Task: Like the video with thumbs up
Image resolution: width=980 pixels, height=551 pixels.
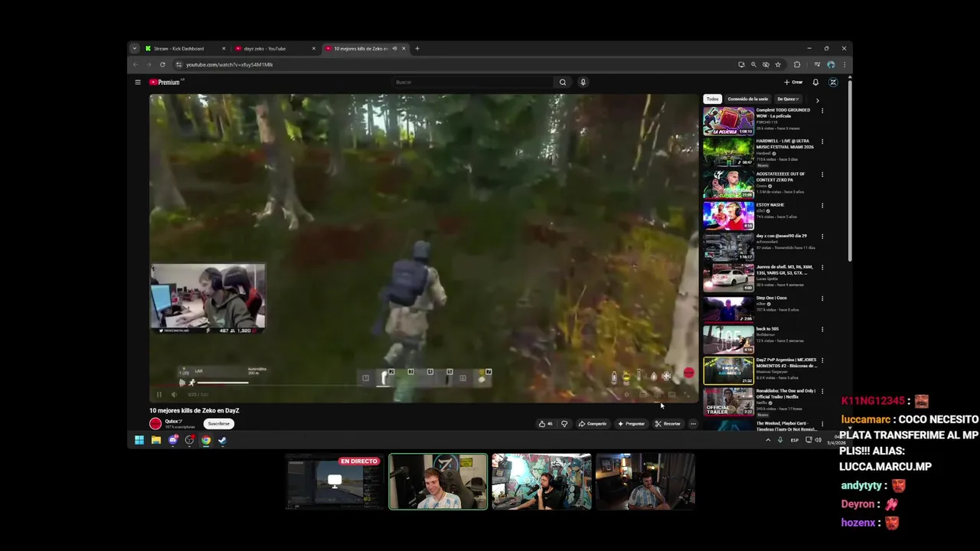Action: [x=545, y=423]
